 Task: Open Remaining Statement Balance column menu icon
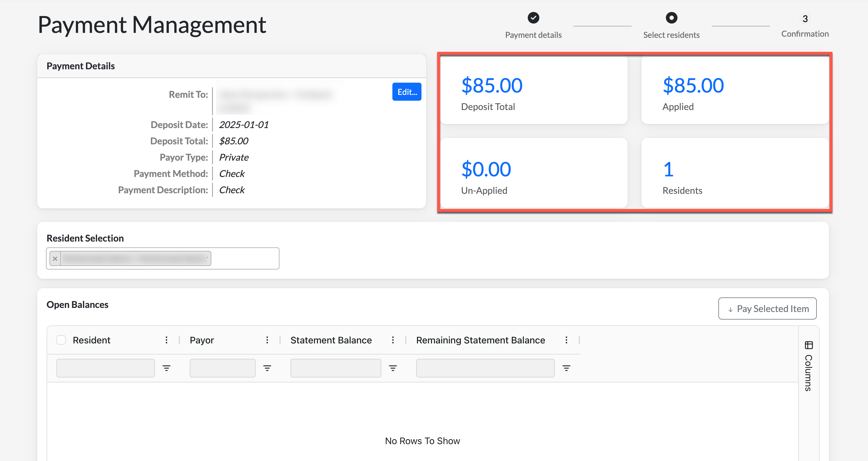566,340
